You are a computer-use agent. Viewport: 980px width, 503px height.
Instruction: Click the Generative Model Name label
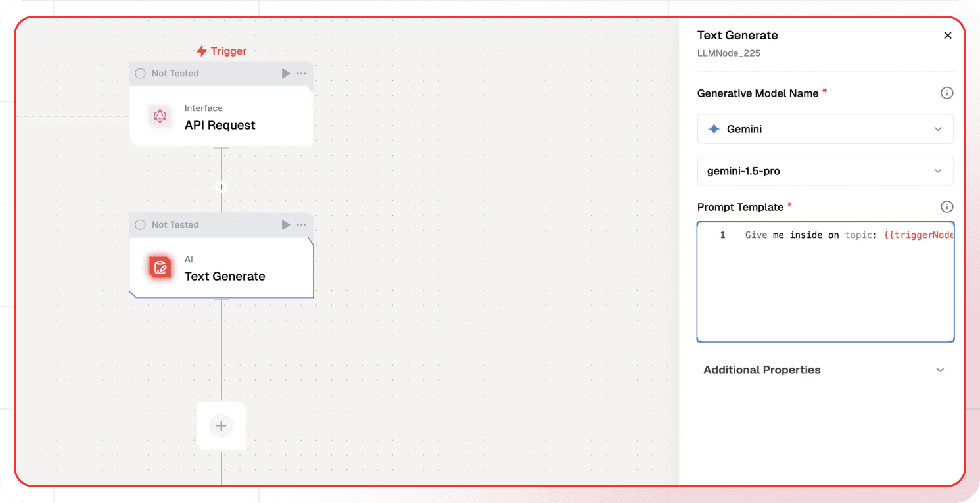[758, 93]
